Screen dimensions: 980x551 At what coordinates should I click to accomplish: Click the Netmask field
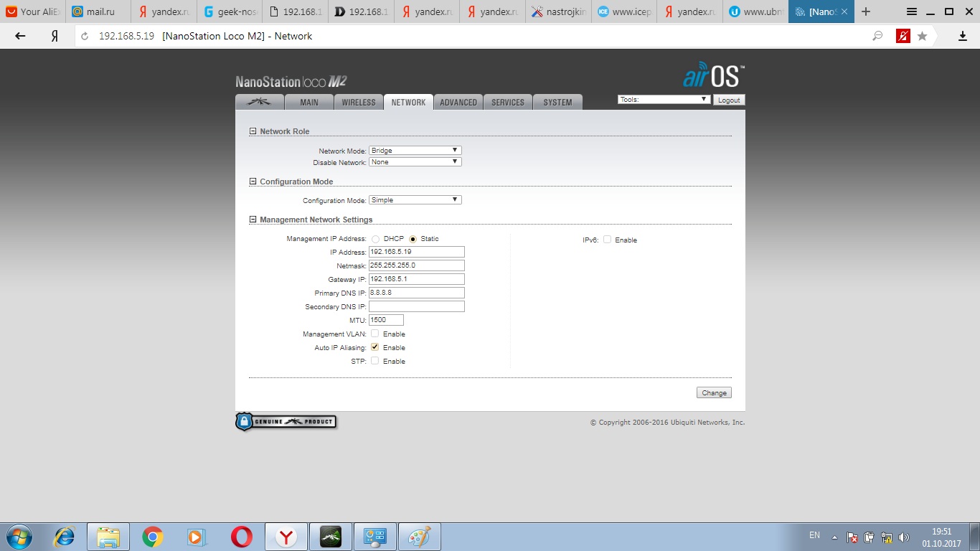417,265
